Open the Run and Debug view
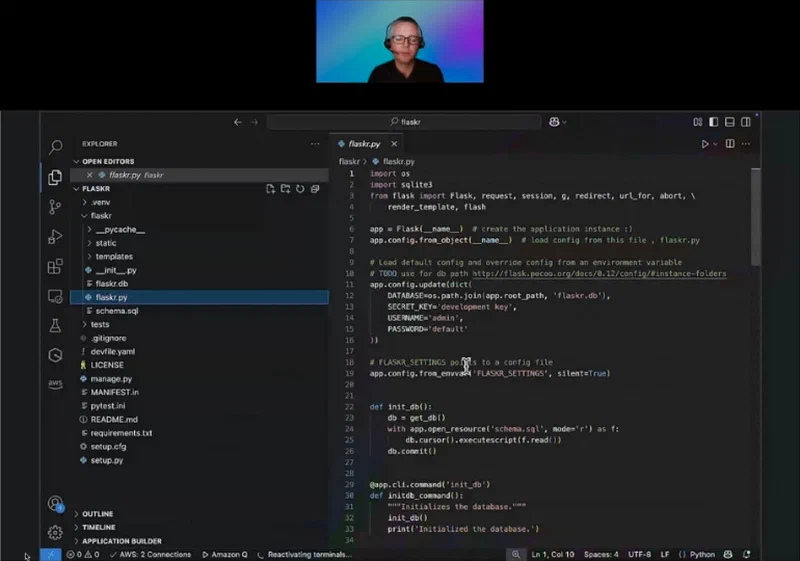 pyautogui.click(x=55, y=237)
